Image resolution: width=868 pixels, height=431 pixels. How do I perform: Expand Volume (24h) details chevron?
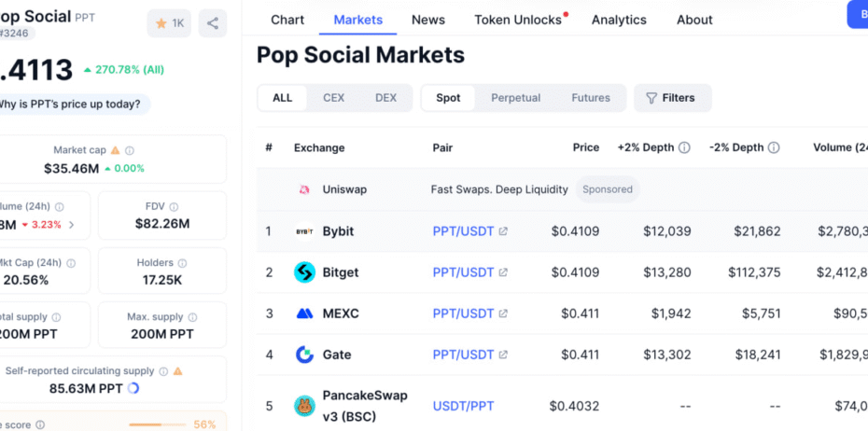click(72, 225)
